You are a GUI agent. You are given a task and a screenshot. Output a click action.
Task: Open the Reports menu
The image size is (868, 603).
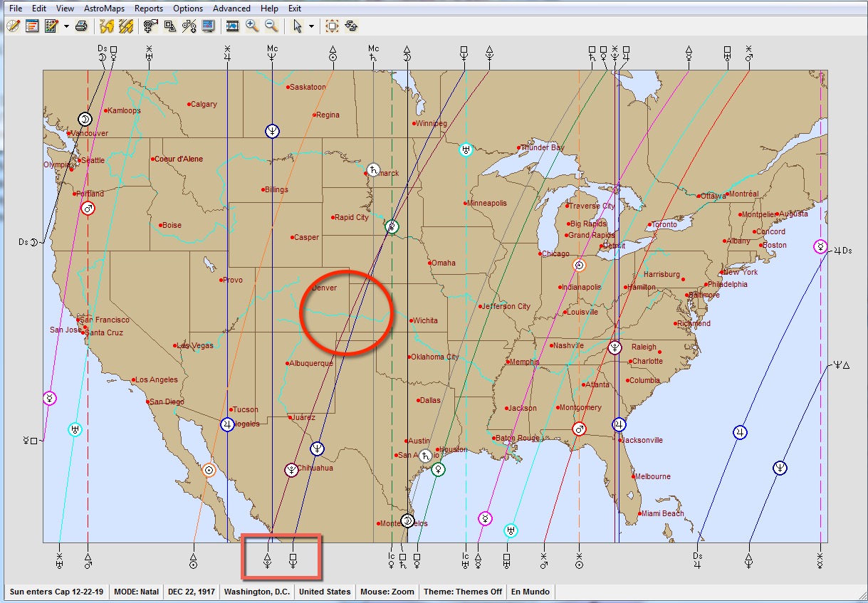pos(148,9)
